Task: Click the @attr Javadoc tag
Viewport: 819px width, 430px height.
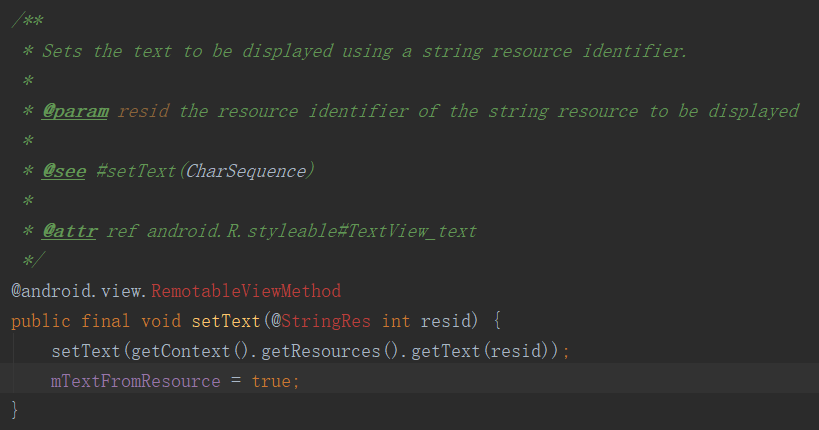Action: tap(69, 231)
